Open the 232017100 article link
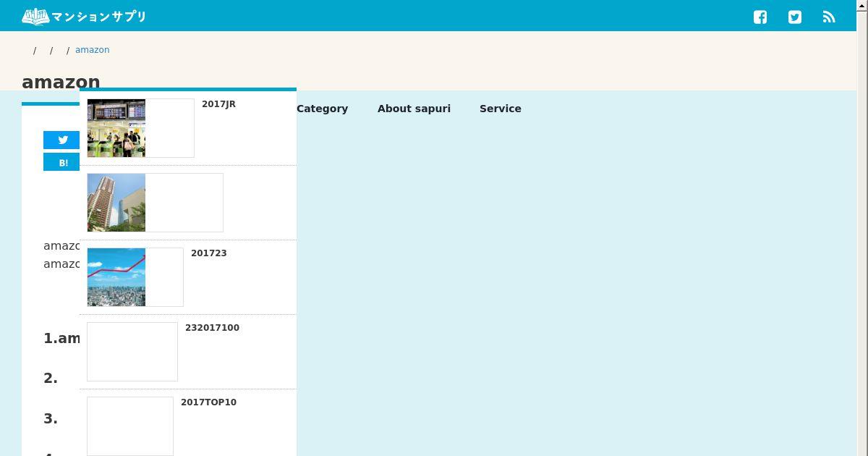The height and width of the screenshot is (456, 868). pos(212,328)
